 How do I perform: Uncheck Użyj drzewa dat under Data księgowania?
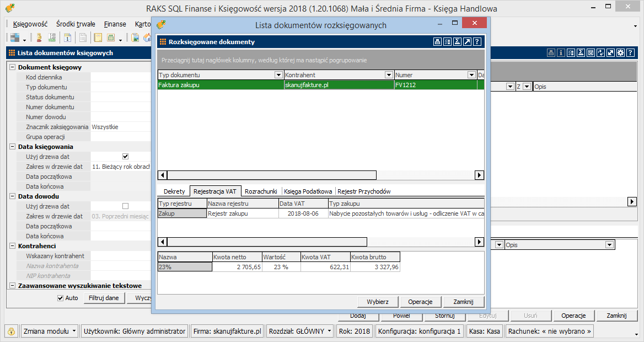pyautogui.click(x=125, y=157)
